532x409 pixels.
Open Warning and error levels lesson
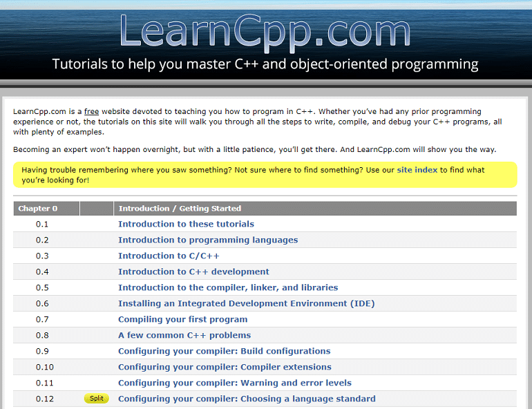click(235, 383)
